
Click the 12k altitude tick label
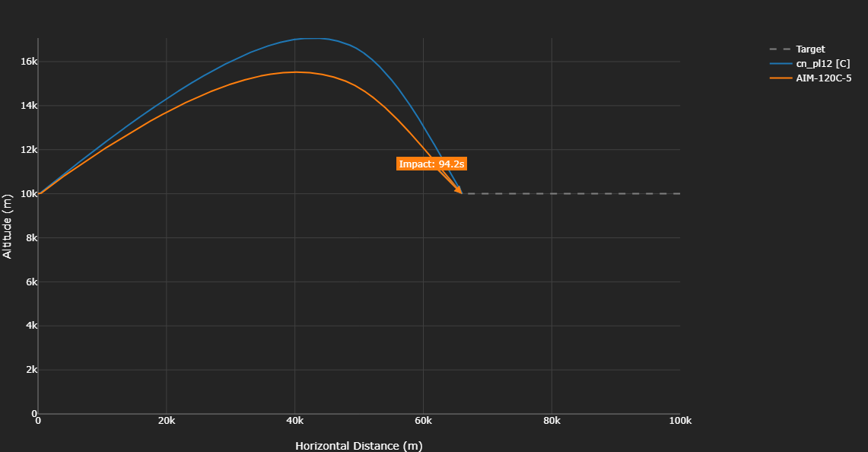coord(29,150)
